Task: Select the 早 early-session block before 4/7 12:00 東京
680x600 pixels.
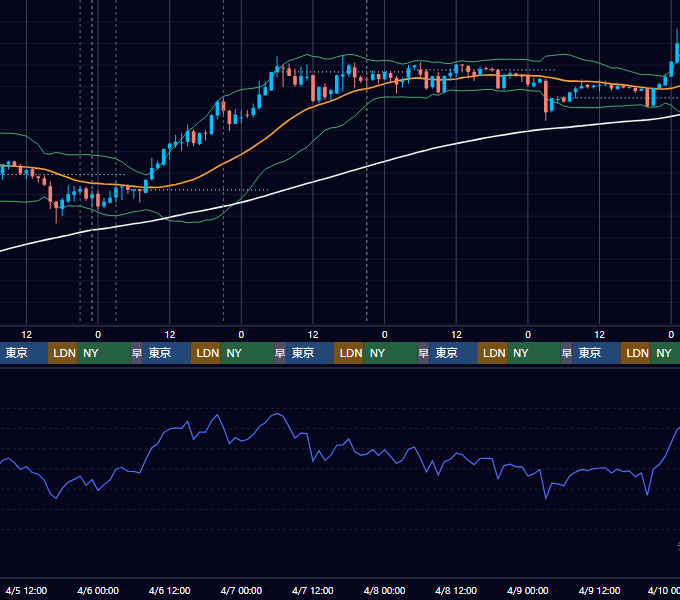Action: click(x=280, y=353)
